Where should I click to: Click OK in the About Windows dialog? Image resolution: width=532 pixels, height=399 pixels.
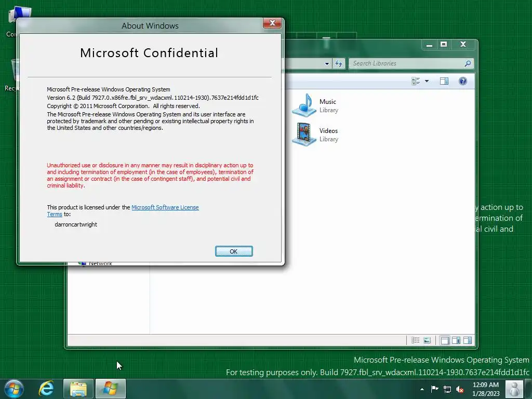[x=234, y=251]
